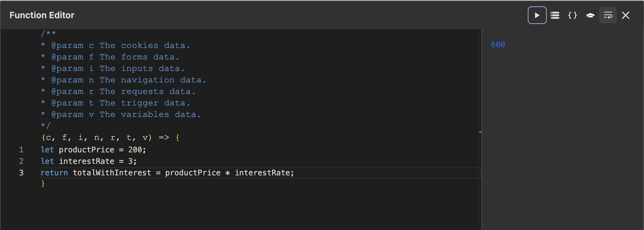Image resolution: width=644 pixels, height=230 pixels.
Task: Click the closing yellow curly brace
Action: (x=43, y=184)
